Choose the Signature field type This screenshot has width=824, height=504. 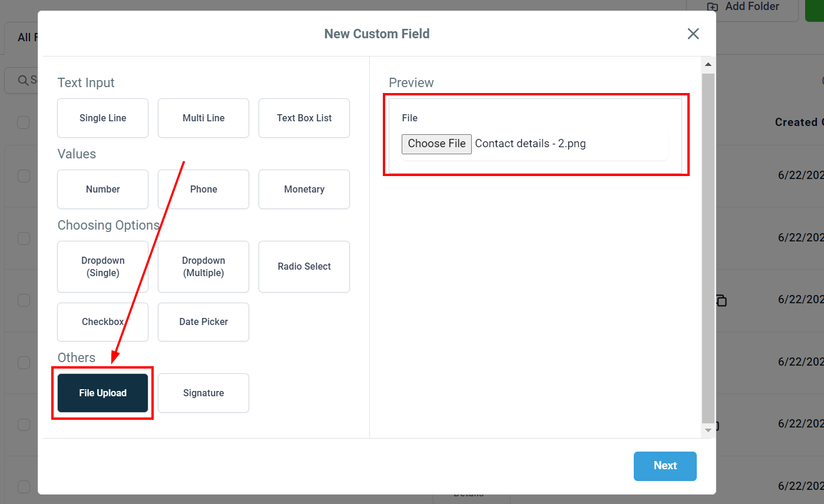point(203,393)
